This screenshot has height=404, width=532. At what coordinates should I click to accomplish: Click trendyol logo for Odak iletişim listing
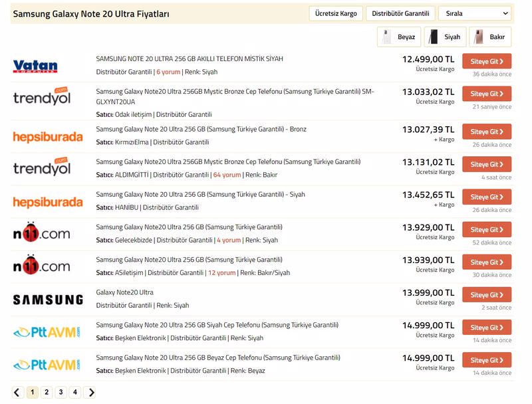pyautogui.click(x=42, y=96)
